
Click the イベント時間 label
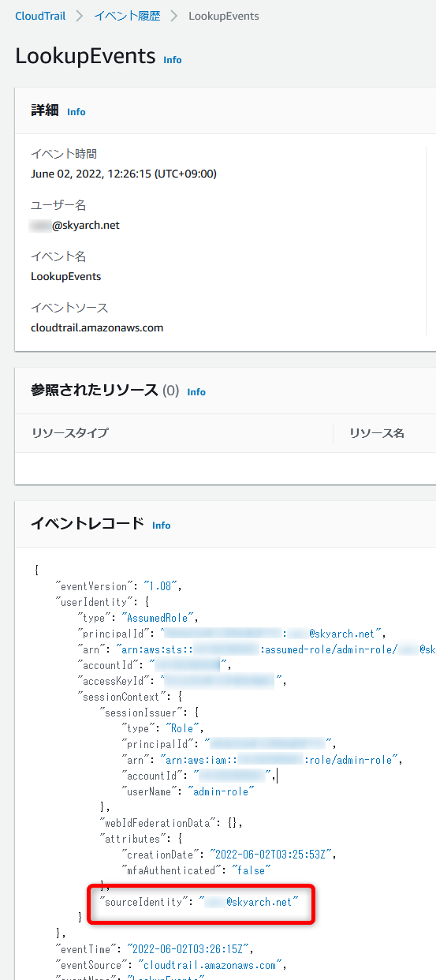point(64,154)
